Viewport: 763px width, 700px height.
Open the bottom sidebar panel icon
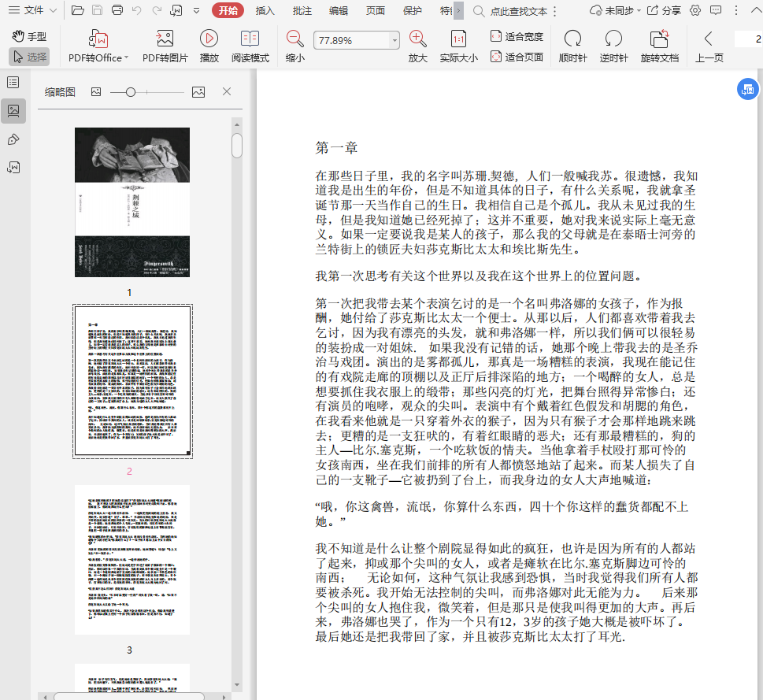pos(13,168)
